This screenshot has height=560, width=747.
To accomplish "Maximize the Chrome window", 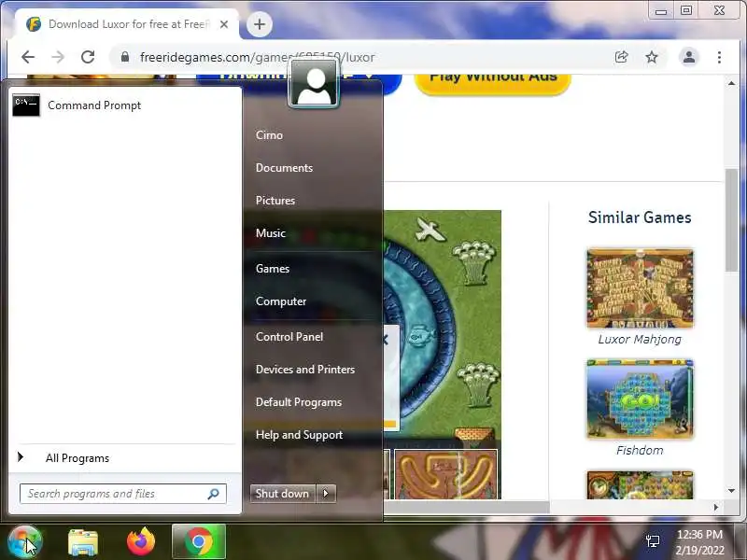I will tap(686, 10).
